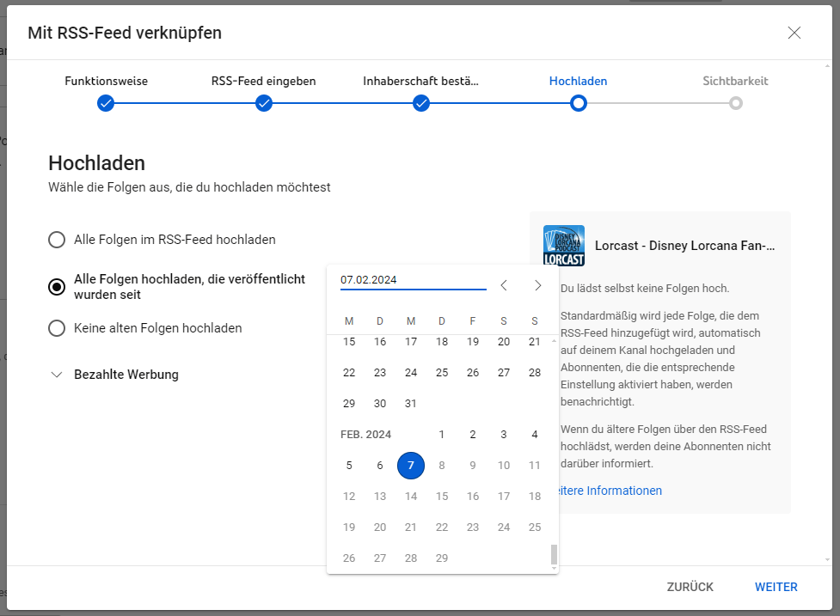Choose January 31 in the calendar
This screenshot has width=840, height=616.
pos(411,404)
